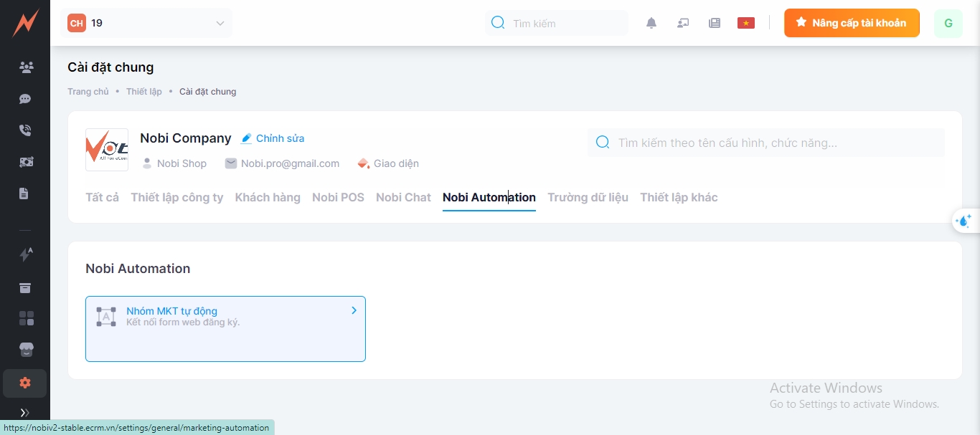The width and height of the screenshot is (980, 435).
Task: Click the lightning automation sidebar icon
Action: pyautogui.click(x=25, y=254)
